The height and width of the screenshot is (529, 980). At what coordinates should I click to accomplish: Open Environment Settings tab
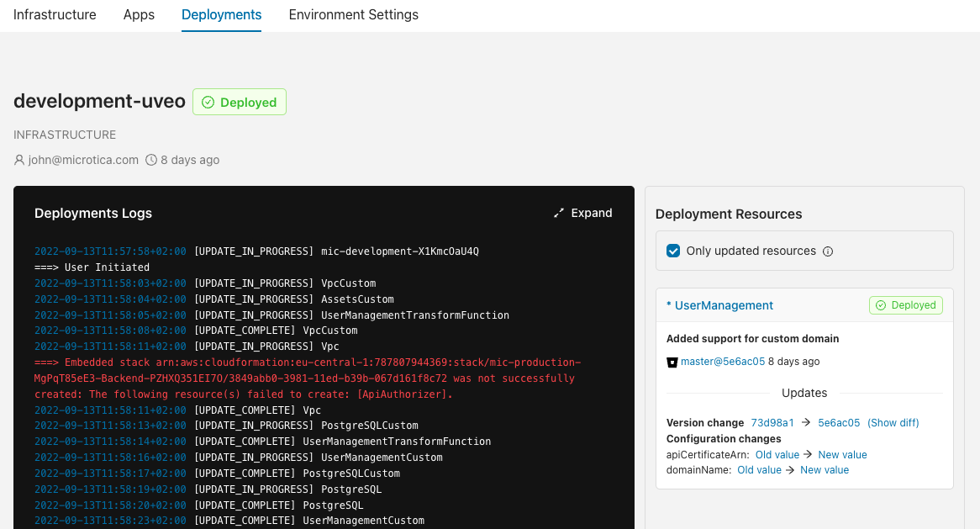353,14
